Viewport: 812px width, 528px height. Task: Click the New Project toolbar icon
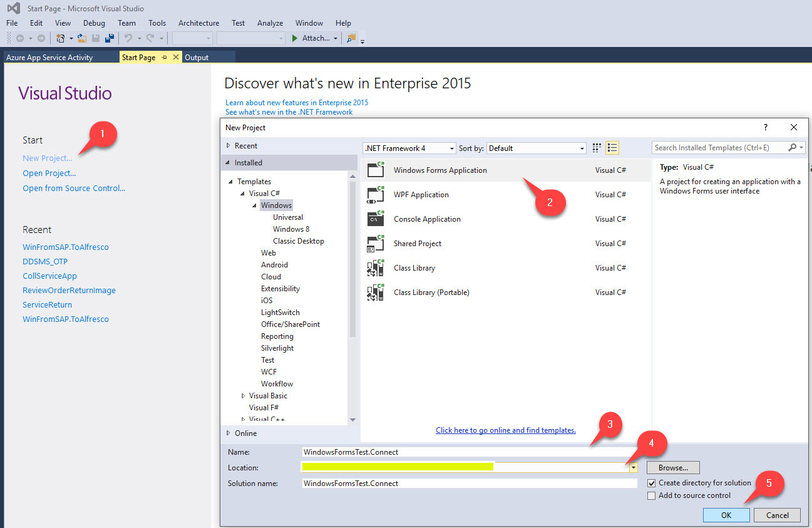tap(61, 38)
